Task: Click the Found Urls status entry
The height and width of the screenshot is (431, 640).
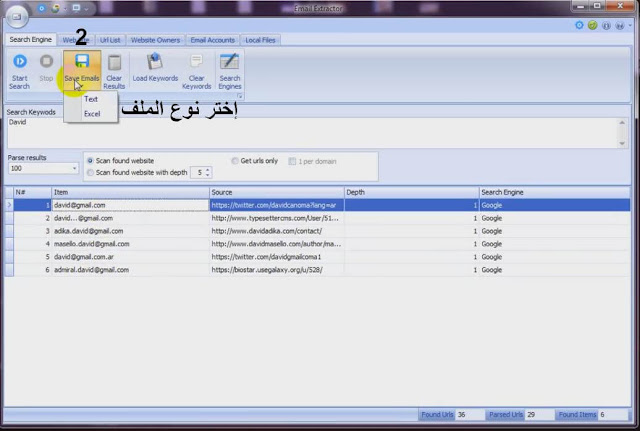Action: tap(450, 415)
